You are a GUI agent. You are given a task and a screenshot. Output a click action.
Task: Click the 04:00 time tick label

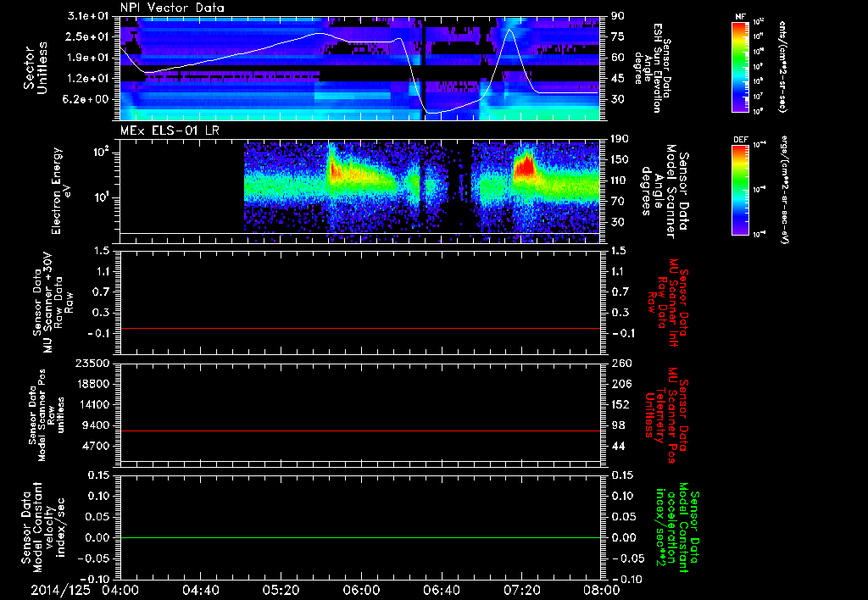point(120,590)
